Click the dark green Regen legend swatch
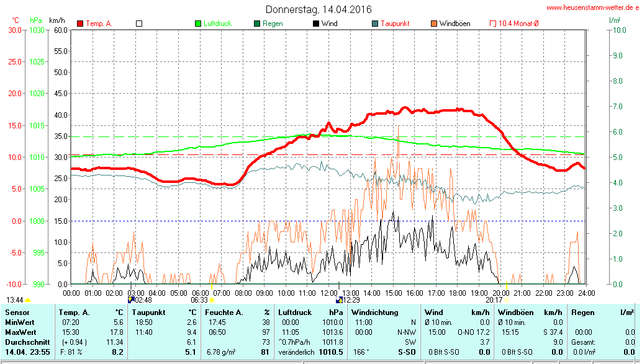The height and width of the screenshot is (364, 642). point(257,24)
